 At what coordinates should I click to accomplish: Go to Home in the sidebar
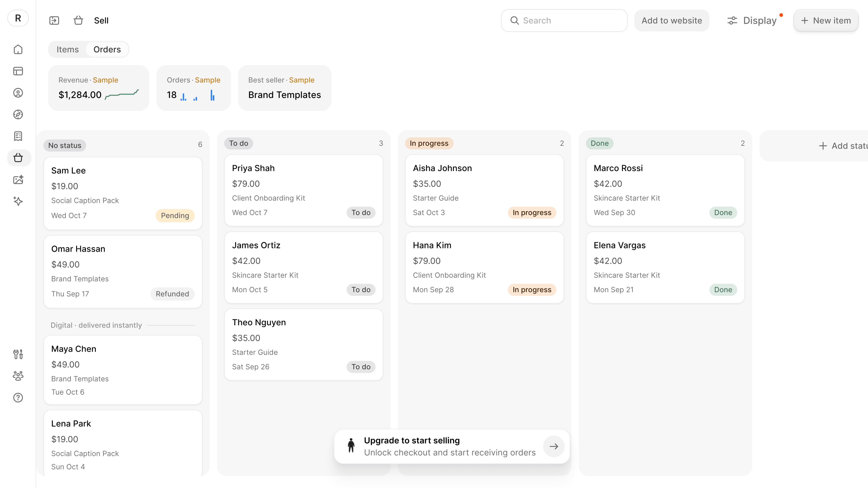coord(18,49)
